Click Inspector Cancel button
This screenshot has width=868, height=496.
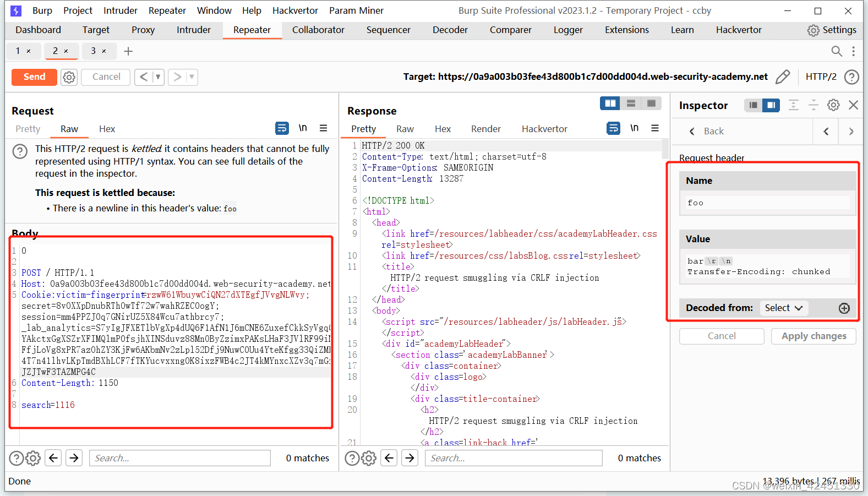click(722, 336)
